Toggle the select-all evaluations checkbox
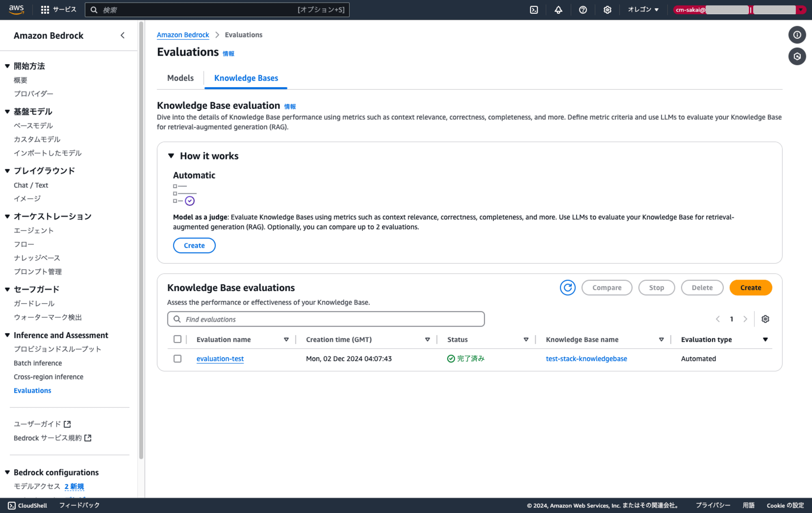 [177, 339]
